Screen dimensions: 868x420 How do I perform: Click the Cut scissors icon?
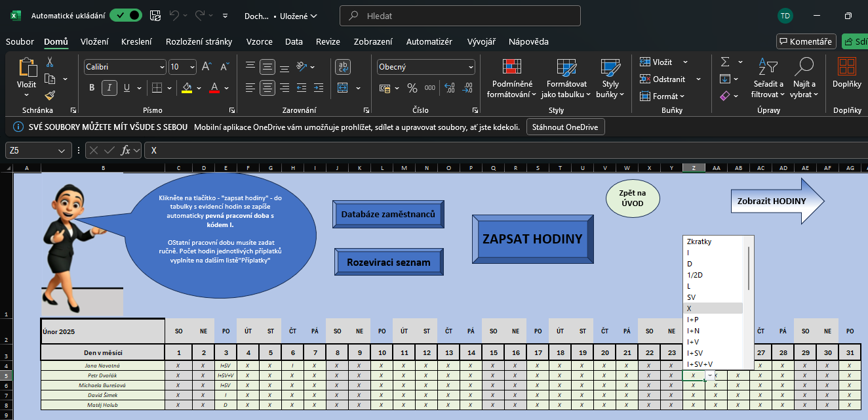tap(49, 62)
